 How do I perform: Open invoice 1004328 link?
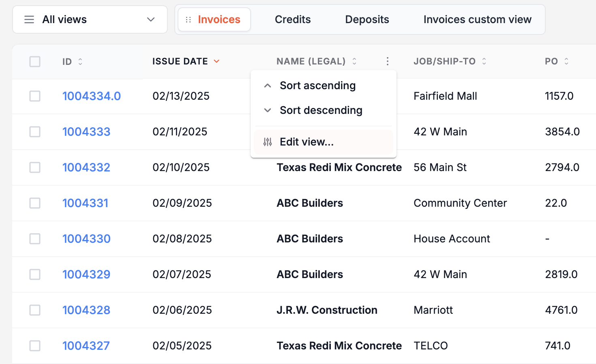(86, 310)
